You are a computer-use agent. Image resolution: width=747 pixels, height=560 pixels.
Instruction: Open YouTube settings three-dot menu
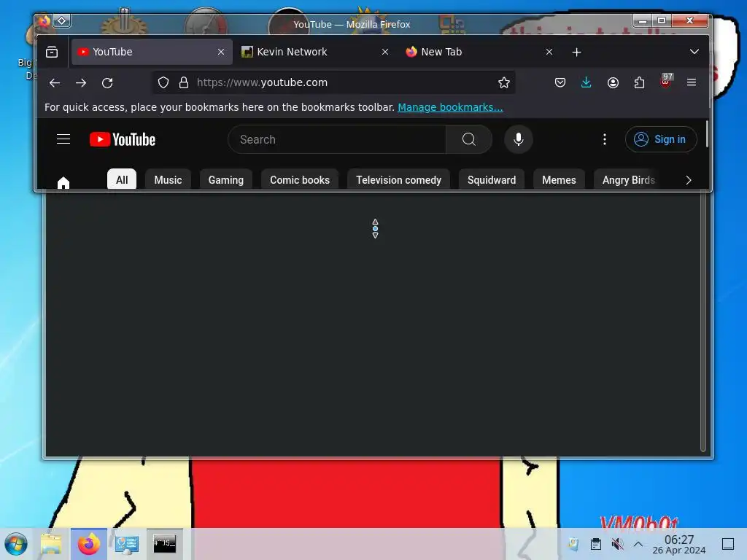605,139
